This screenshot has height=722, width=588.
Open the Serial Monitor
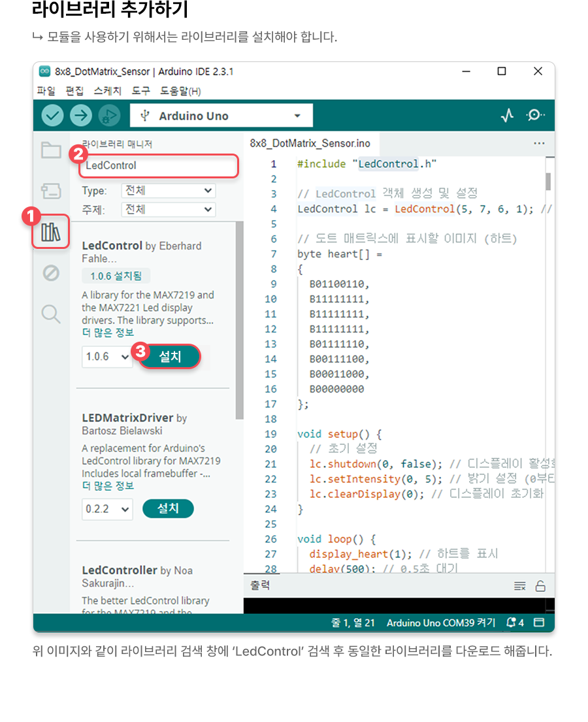coord(535,116)
